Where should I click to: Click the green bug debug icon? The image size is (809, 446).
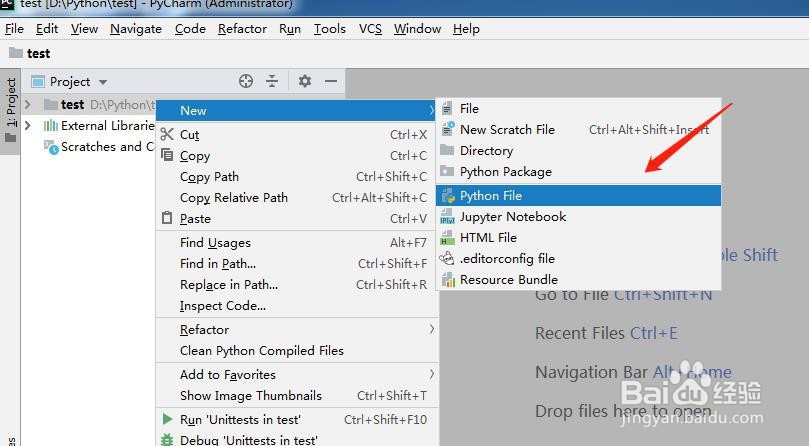(167, 440)
